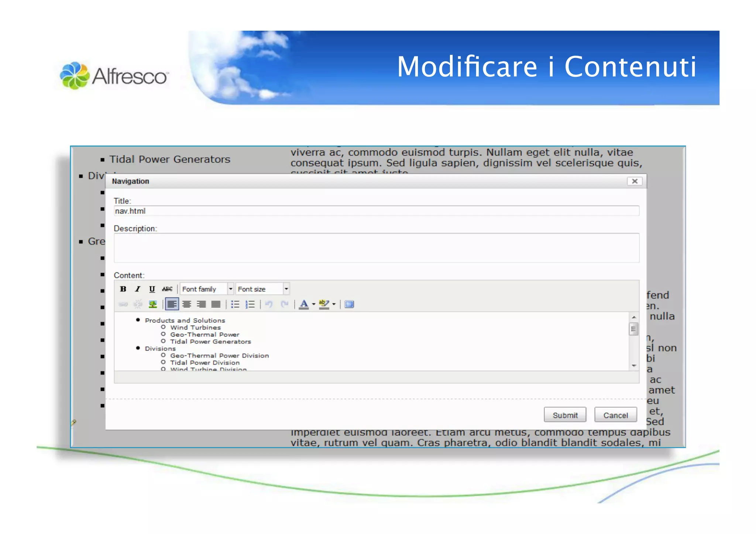
Task: Close the Navigation dialog
Action: [x=635, y=181]
